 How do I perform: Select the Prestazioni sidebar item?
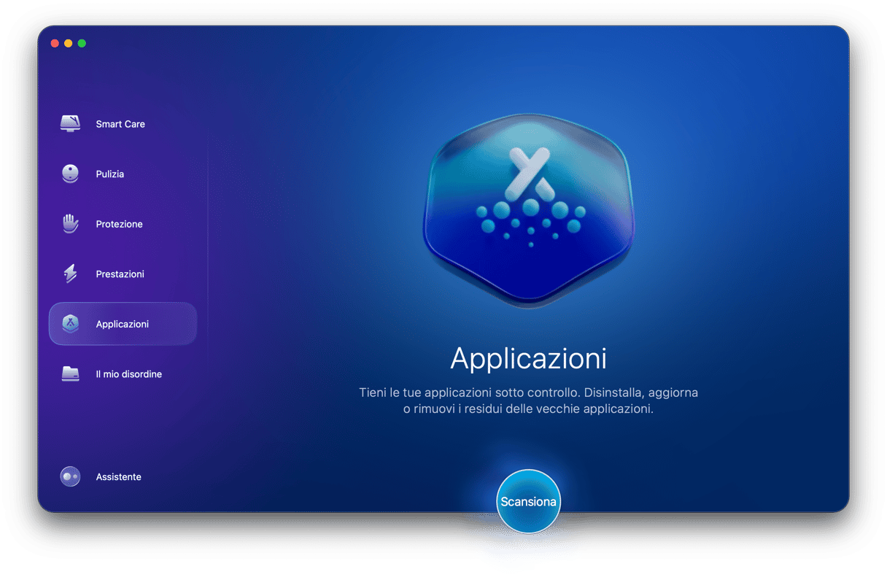click(x=123, y=274)
